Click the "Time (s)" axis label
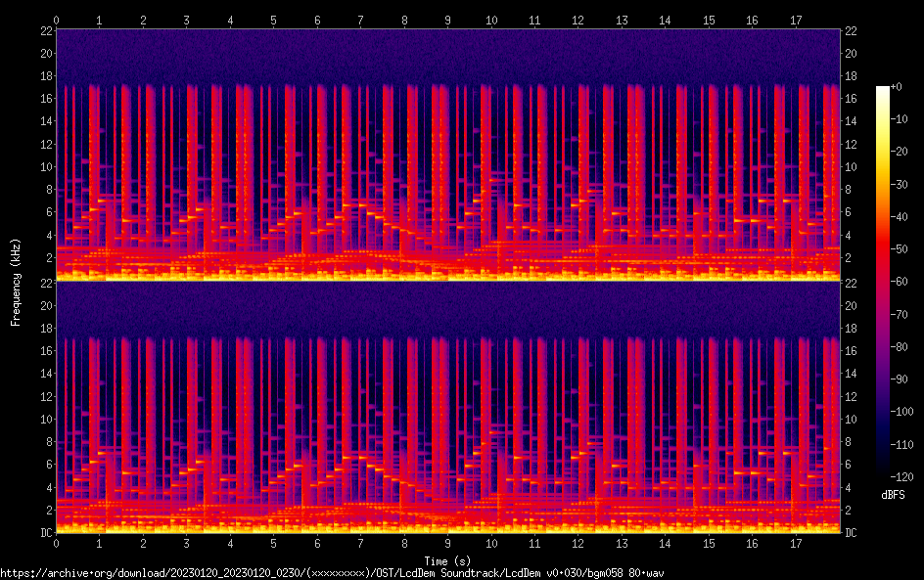Screen dimensions: 924x580 (x=448, y=560)
